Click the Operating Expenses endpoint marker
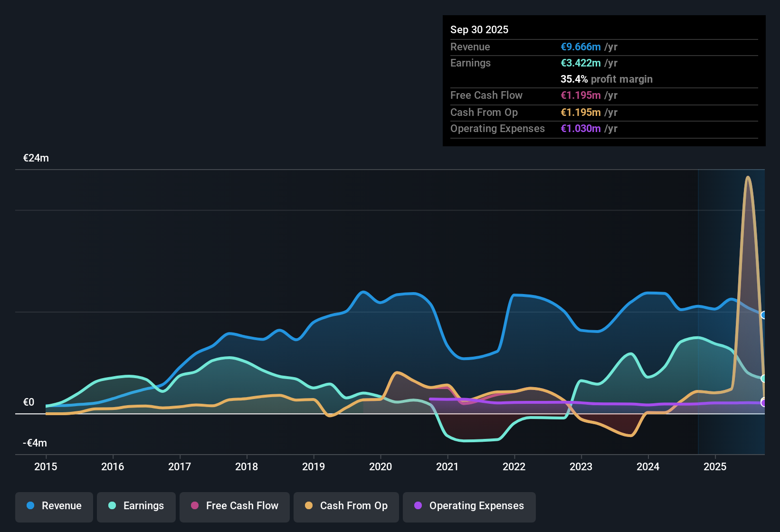The width and height of the screenshot is (780, 532). (764, 402)
